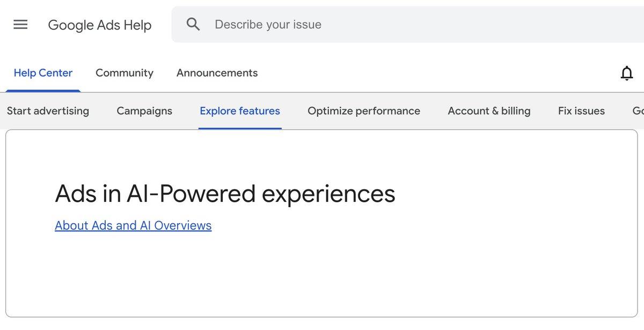Viewport: 644px width, 330px height.
Task: Click the empty area of search bar
Action: tap(483, 24)
